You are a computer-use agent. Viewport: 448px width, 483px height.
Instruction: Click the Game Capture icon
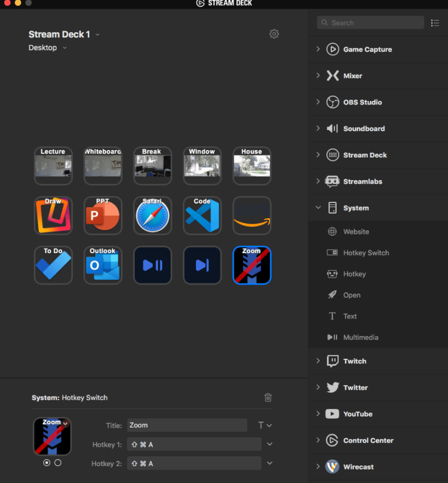pos(332,49)
